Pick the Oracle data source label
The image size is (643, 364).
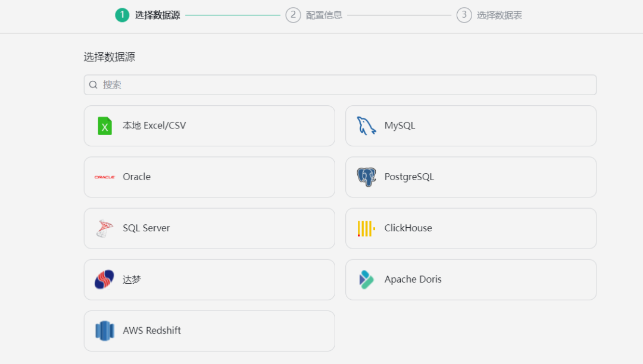coord(136,177)
